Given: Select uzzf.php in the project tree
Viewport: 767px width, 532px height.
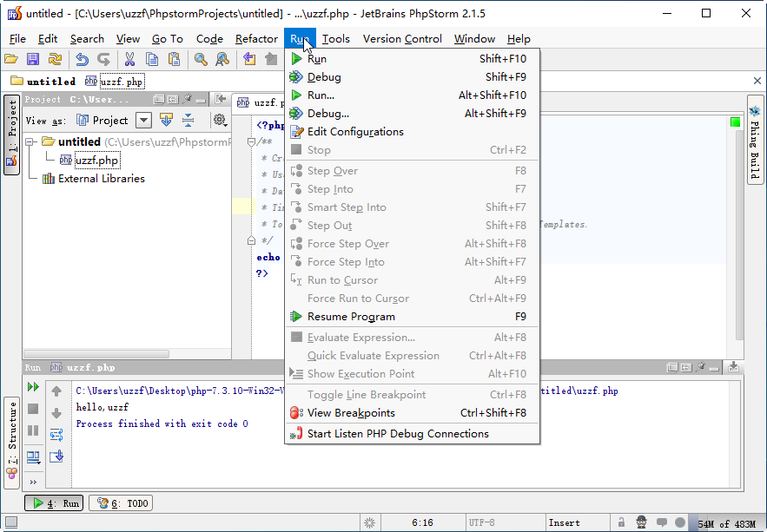Looking at the screenshot, I should (96, 161).
